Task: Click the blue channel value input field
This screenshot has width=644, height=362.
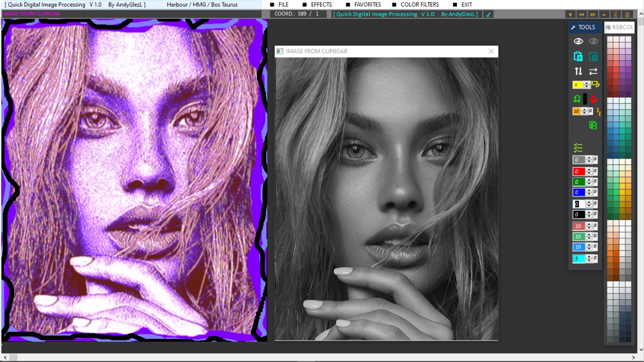Action: click(578, 193)
